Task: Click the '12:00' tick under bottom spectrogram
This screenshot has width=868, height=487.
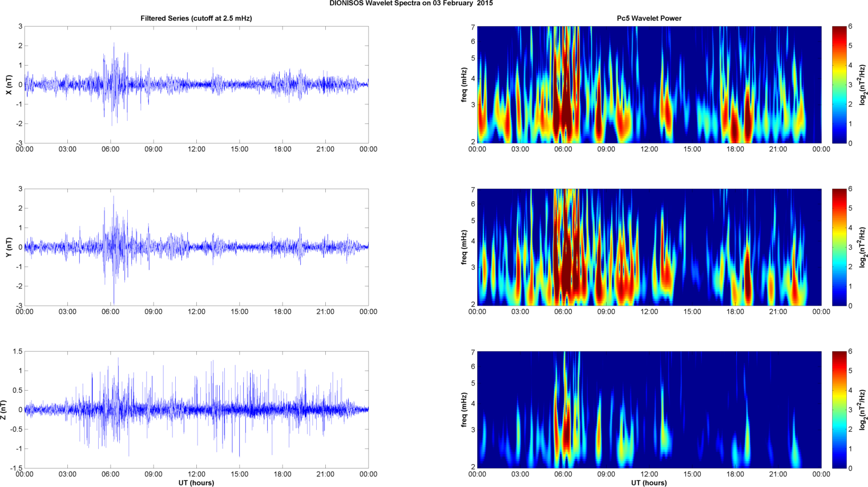Action: tap(649, 474)
